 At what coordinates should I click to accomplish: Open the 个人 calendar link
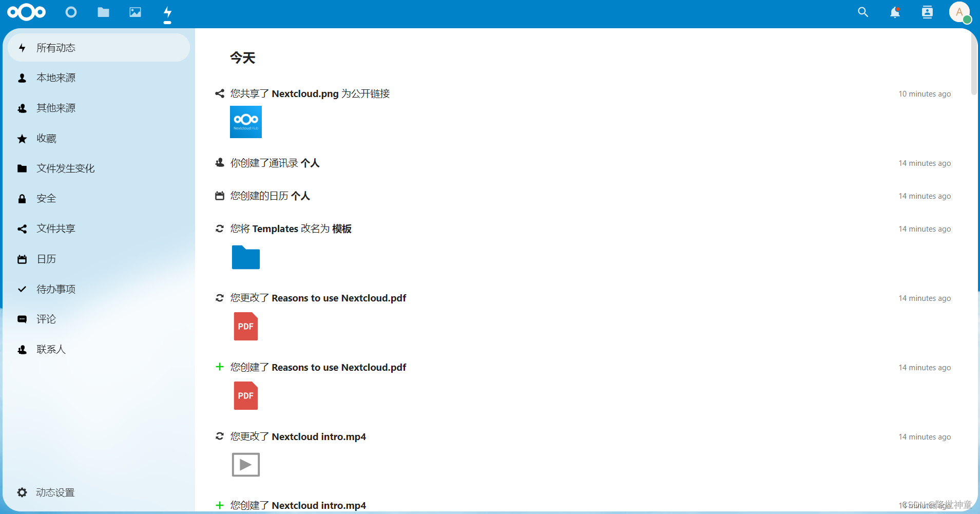pyautogui.click(x=300, y=196)
